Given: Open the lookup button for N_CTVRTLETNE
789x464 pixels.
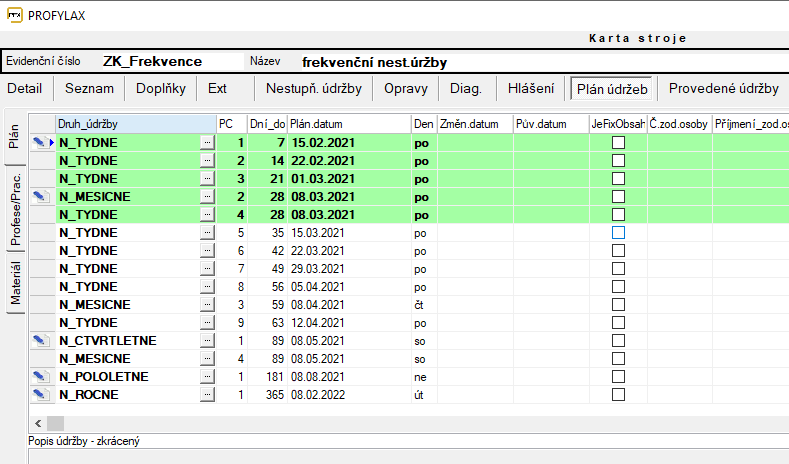Looking at the screenshot, I should 207,341.
